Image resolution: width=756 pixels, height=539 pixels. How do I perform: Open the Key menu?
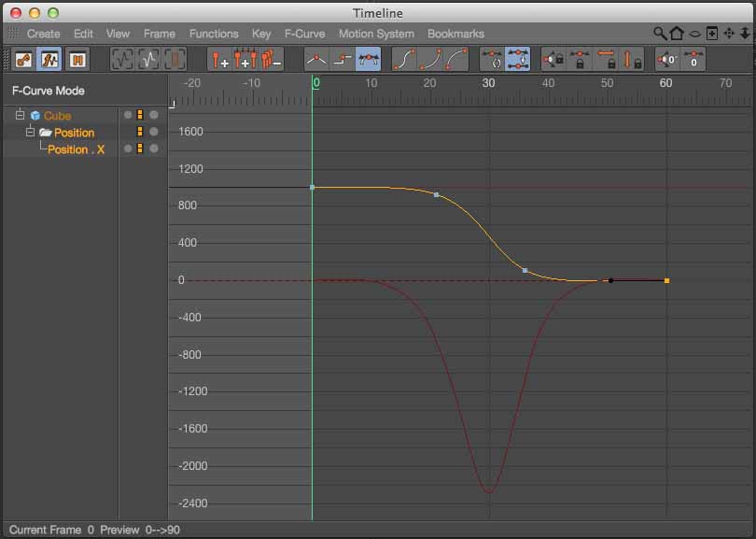pyautogui.click(x=261, y=34)
